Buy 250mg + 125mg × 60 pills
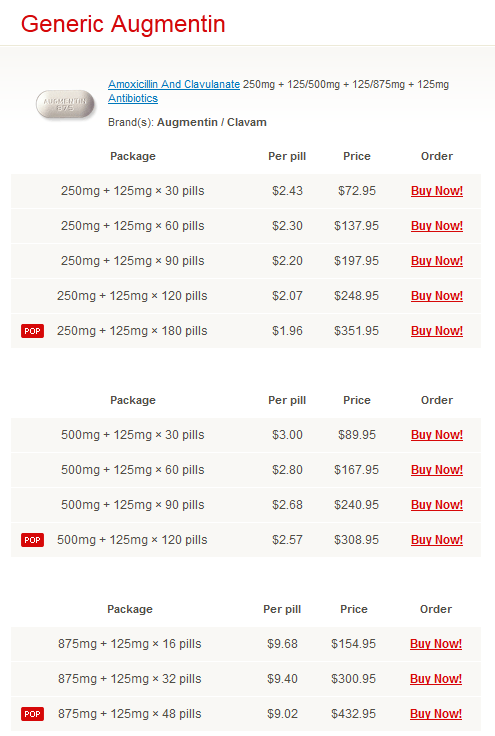Image resolution: width=495 pixels, height=736 pixels. tap(437, 226)
